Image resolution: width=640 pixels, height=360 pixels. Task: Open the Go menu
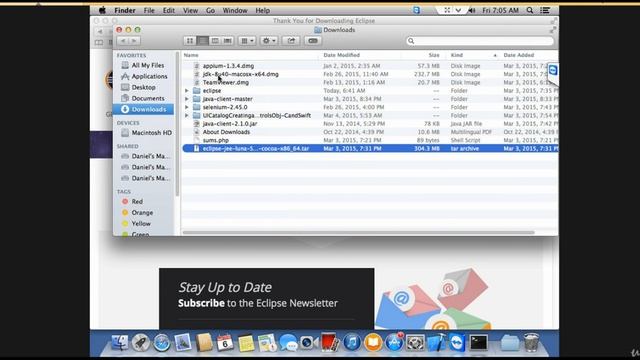210,11
